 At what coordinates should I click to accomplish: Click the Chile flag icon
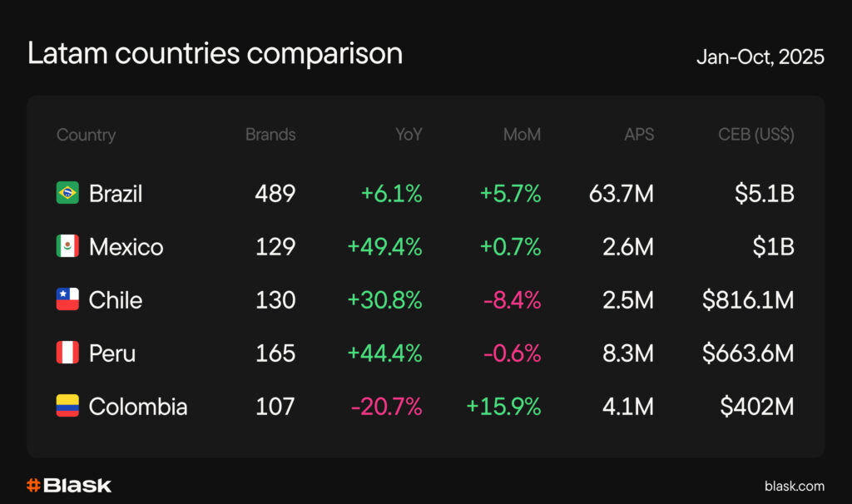[67, 299]
